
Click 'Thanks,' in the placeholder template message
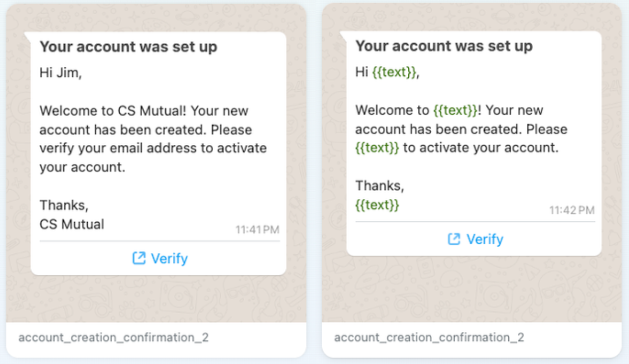coord(379,186)
